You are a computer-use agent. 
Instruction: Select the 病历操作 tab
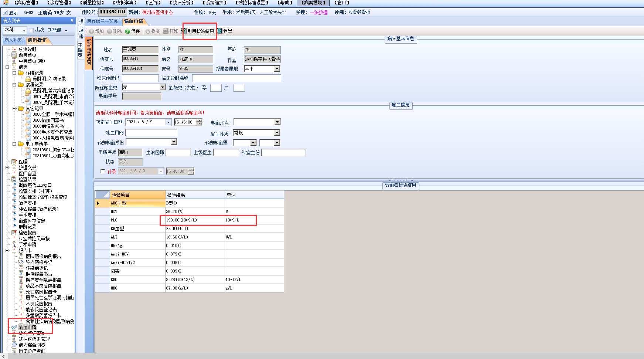click(37, 40)
